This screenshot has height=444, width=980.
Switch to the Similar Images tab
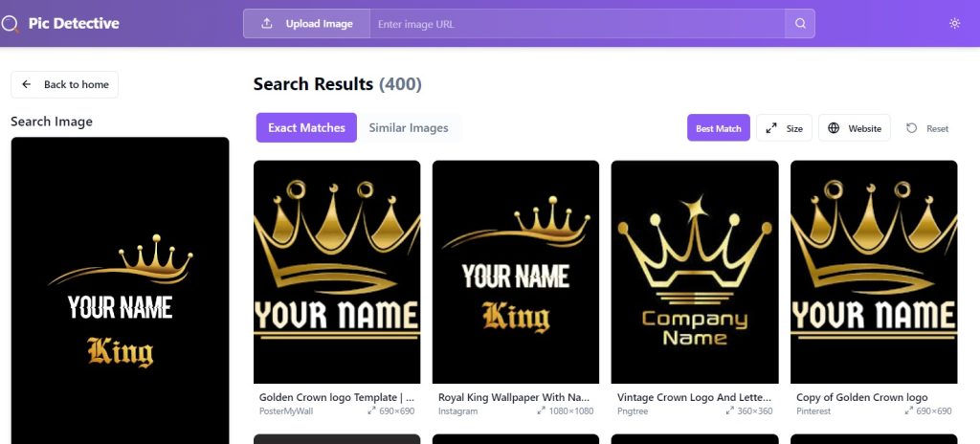click(409, 127)
